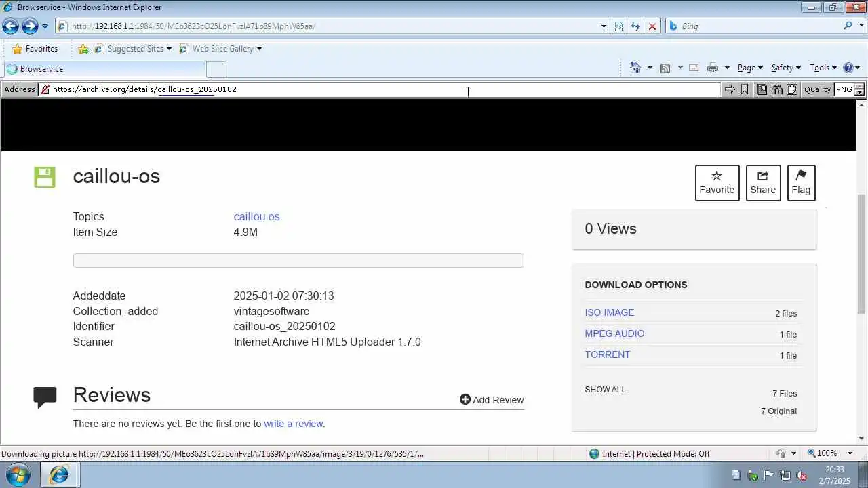Open the Favorites center button
Image resolution: width=868 pixels, height=488 pixels.
click(x=35, y=49)
